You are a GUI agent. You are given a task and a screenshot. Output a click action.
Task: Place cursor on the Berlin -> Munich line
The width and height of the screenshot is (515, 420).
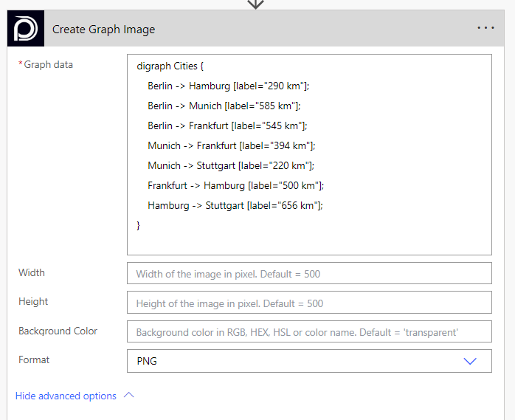[224, 106]
